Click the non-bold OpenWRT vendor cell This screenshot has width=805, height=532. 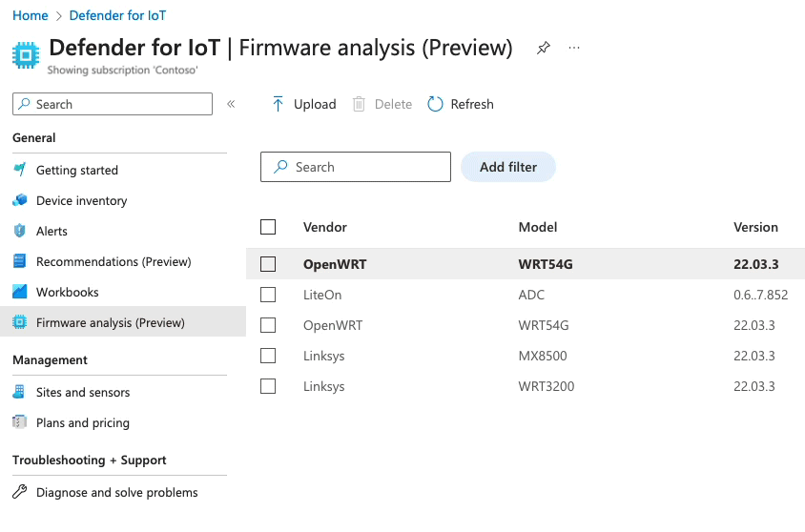click(333, 325)
